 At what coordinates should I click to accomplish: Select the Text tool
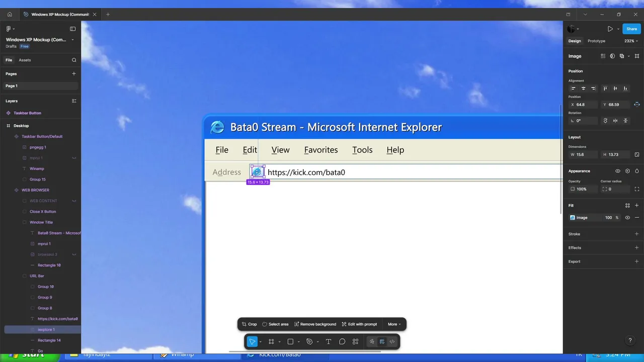click(329, 342)
